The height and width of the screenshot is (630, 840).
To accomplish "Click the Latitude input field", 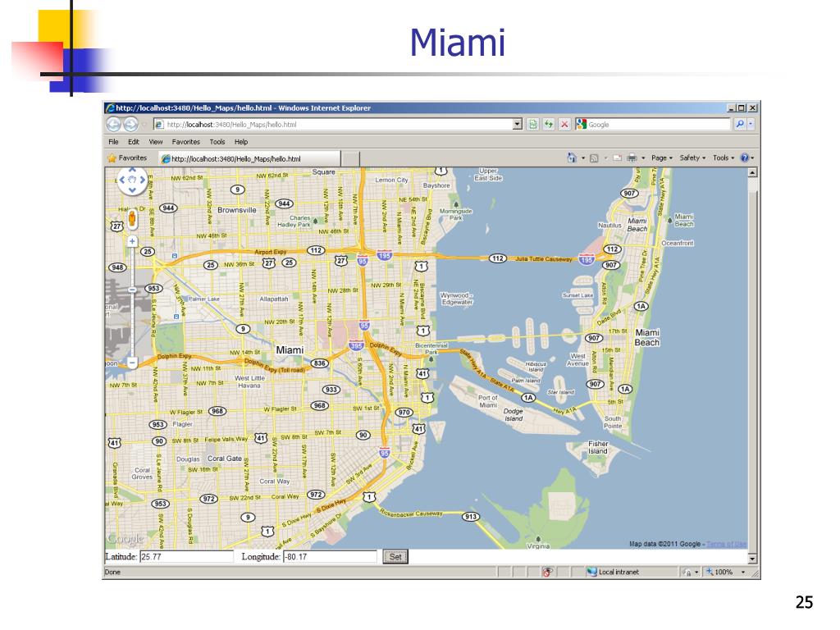I will coord(186,557).
